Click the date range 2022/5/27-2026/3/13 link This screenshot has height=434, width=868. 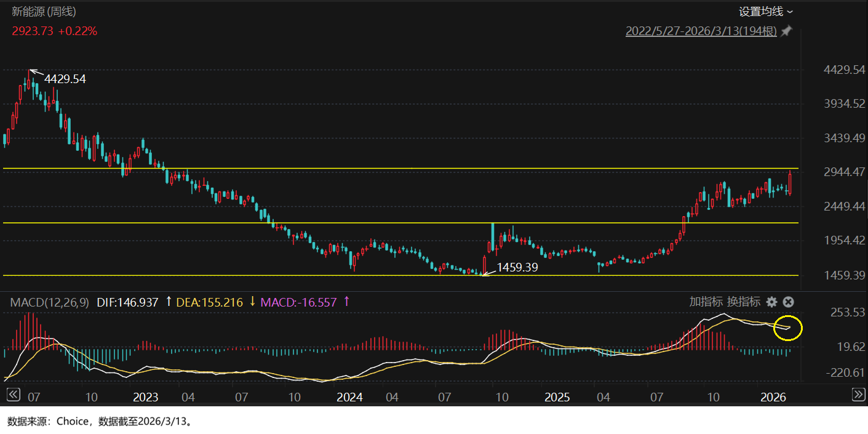click(701, 31)
